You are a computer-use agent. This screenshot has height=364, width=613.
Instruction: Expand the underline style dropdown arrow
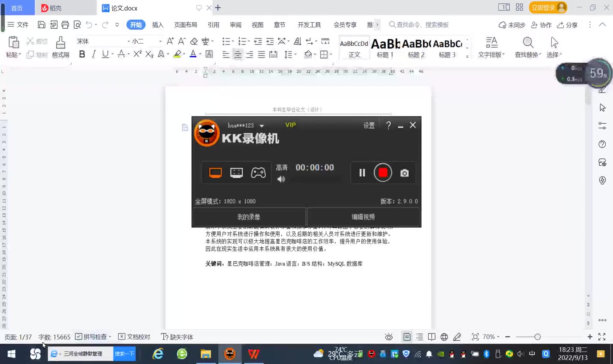112,54
